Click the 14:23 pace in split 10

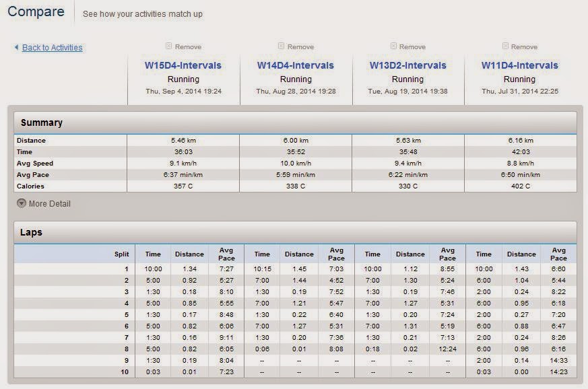coord(559,372)
